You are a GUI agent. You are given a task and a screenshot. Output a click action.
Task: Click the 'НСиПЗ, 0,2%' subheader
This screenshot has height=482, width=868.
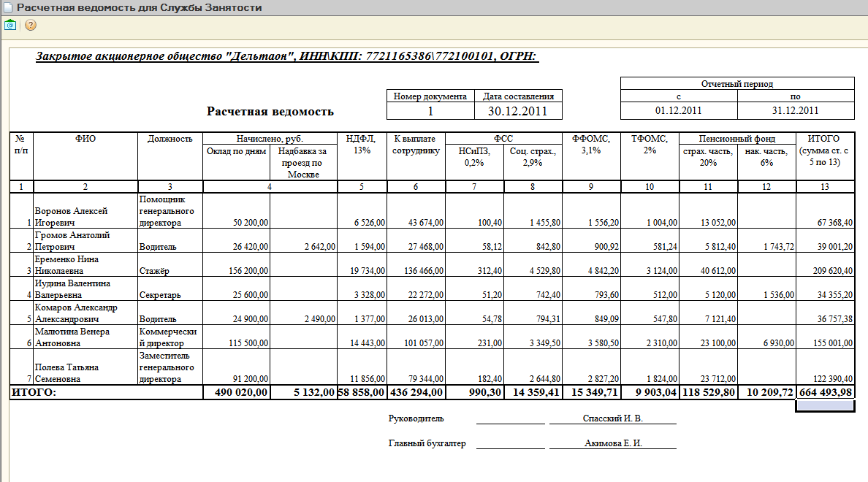pos(474,162)
